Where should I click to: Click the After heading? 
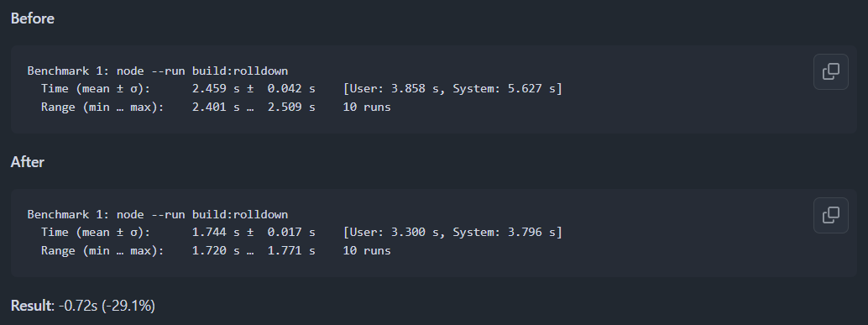coord(27,162)
